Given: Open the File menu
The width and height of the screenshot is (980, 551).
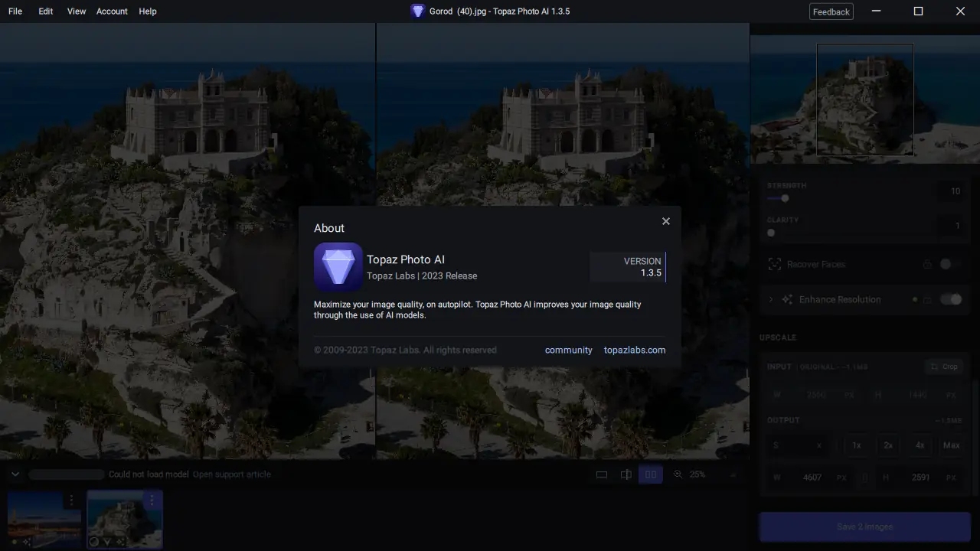Looking at the screenshot, I should [15, 11].
